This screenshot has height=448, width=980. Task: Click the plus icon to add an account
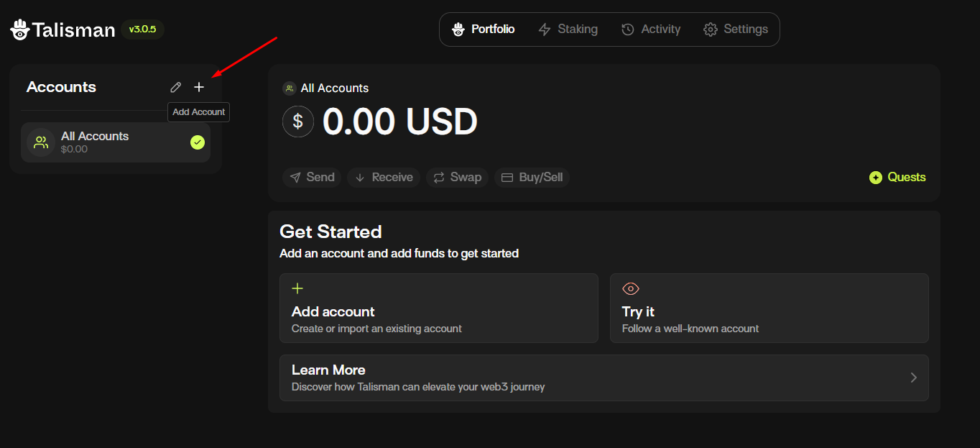(x=199, y=87)
